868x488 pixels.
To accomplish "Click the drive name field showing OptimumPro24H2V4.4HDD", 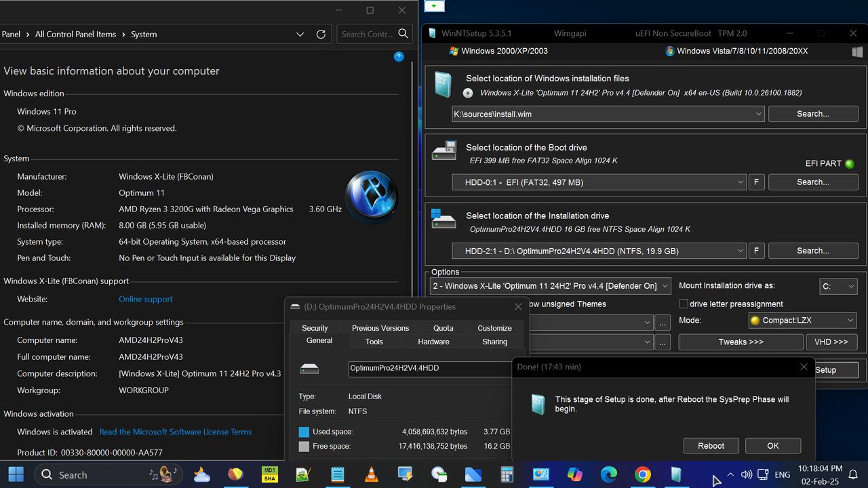I will tap(407, 369).
